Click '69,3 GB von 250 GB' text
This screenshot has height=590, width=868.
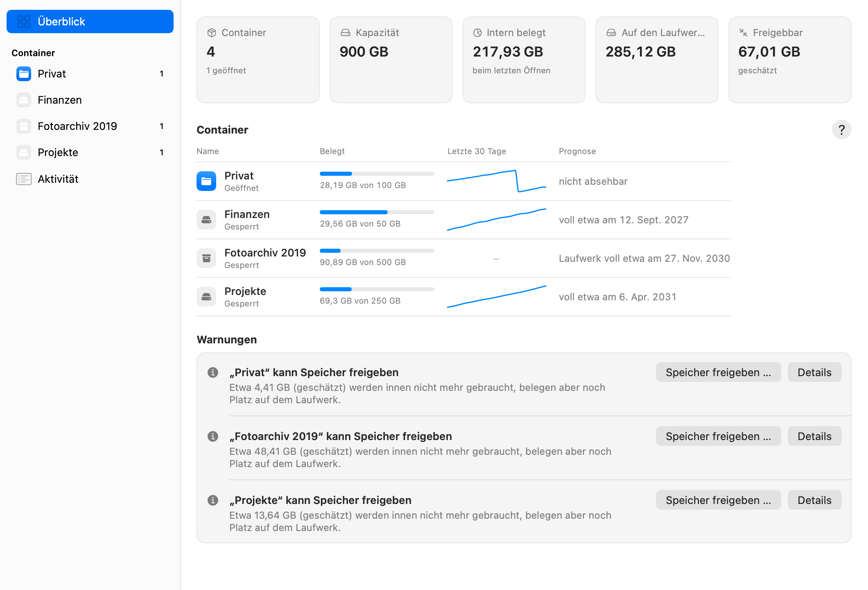[x=360, y=301]
